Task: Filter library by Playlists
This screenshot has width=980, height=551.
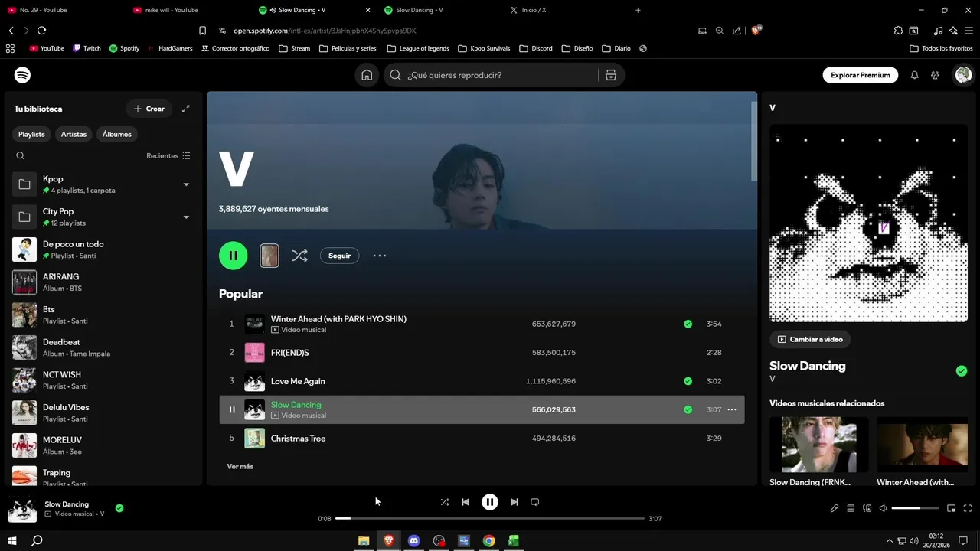Action: (x=31, y=134)
